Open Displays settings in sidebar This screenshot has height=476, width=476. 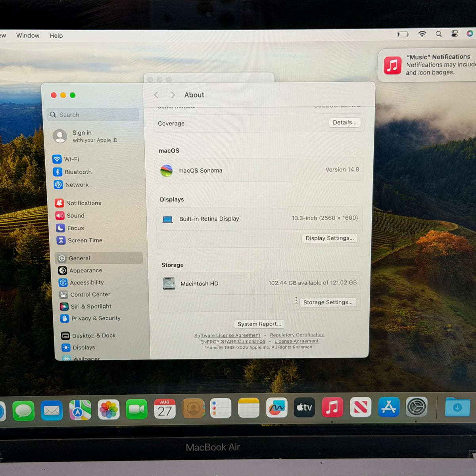tap(79, 347)
